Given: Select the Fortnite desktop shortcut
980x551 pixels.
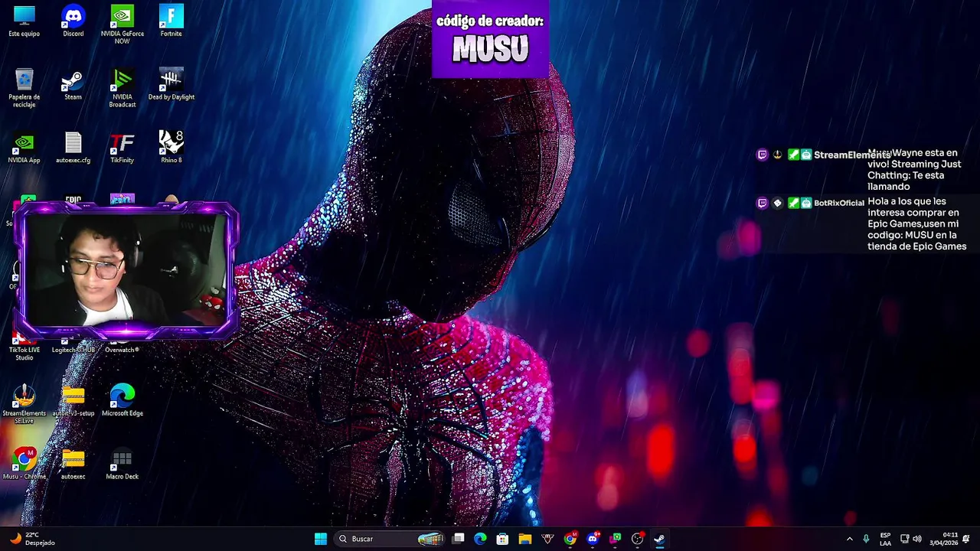Looking at the screenshot, I should [x=171, y=21].
